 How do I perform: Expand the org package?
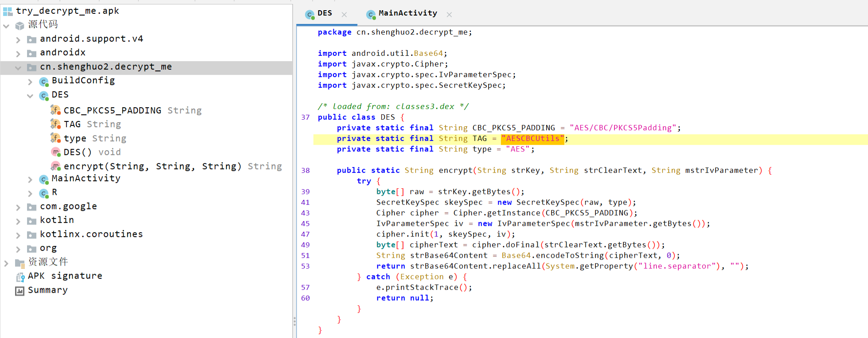[18, 249]
